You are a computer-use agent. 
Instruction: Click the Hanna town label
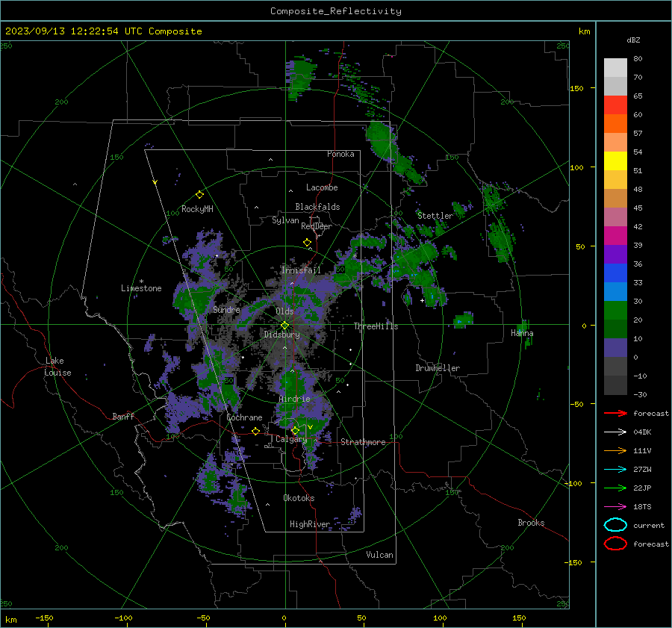(x=522, y=333)
